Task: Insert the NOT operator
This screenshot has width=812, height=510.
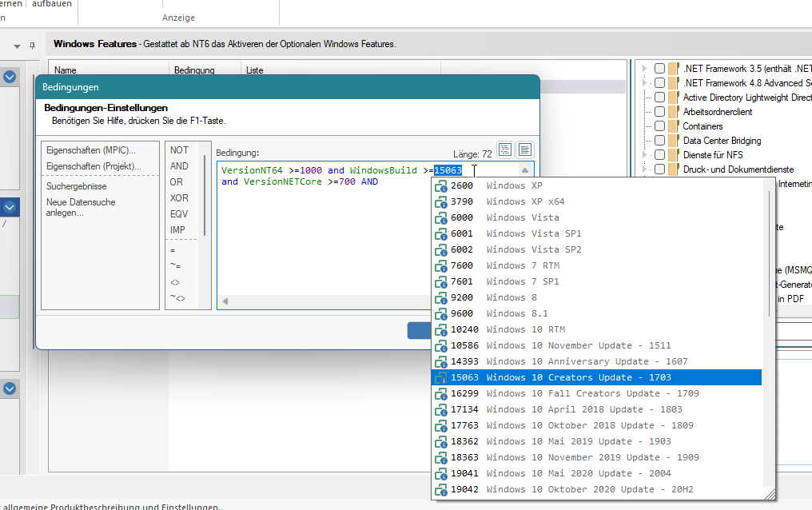Action: 179,150
